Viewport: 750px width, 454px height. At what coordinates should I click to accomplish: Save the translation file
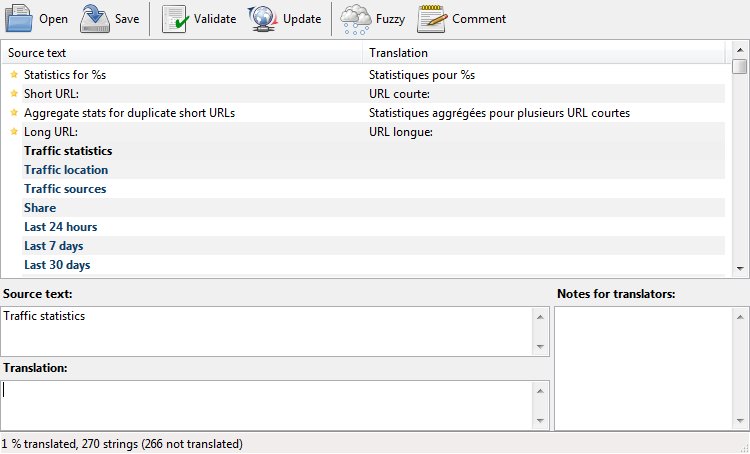coord(110,18)
